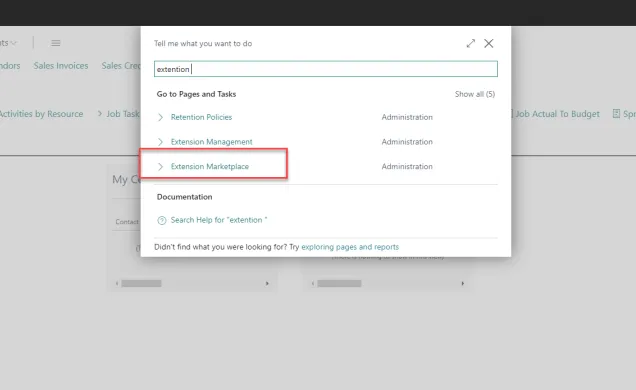Screen dimensions: 636x390
Task: Click the right arrow of the left scrollbar
Action: pyautogui.click(x=267, y=283)
